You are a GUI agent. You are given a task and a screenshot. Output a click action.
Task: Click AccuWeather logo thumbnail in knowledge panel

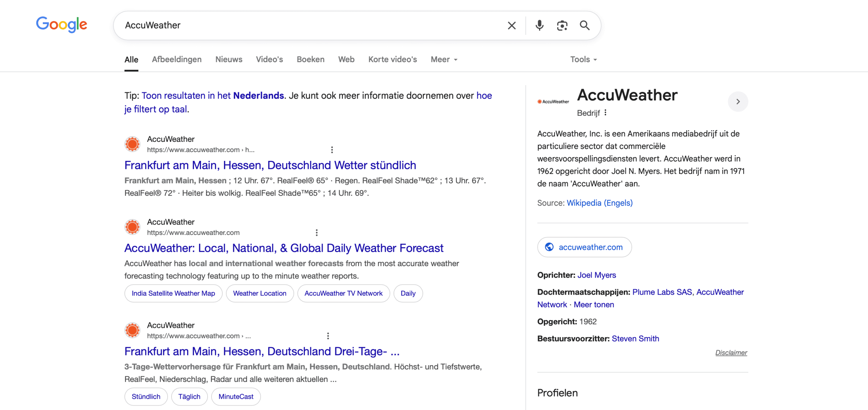(553, 101)
